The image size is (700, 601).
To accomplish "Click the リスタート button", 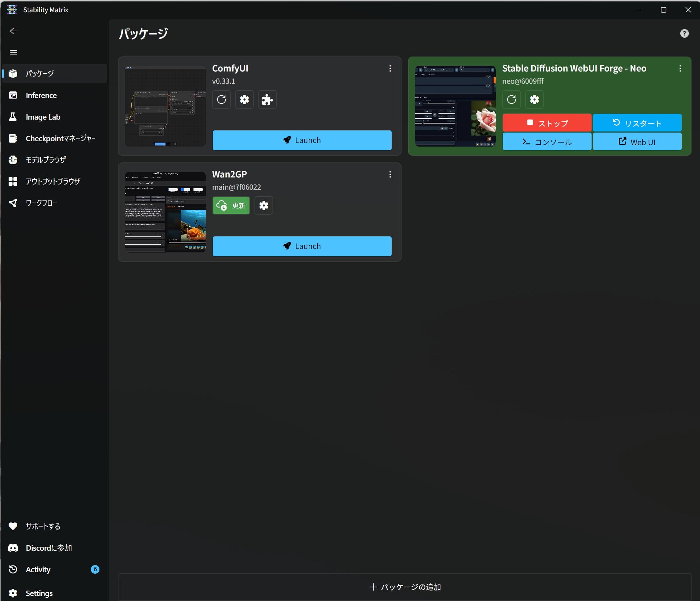I will point(637,123).
